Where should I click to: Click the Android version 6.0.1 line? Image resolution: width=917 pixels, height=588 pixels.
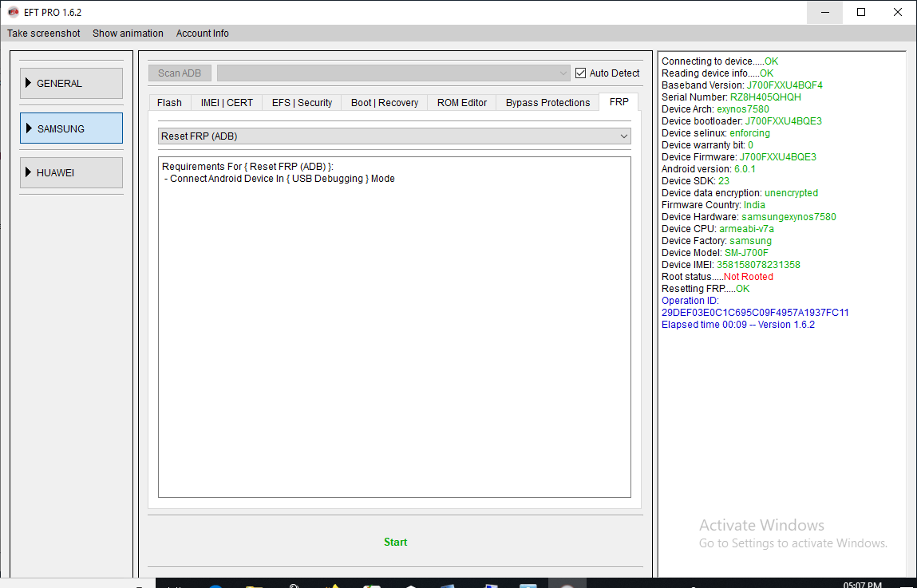708,169
